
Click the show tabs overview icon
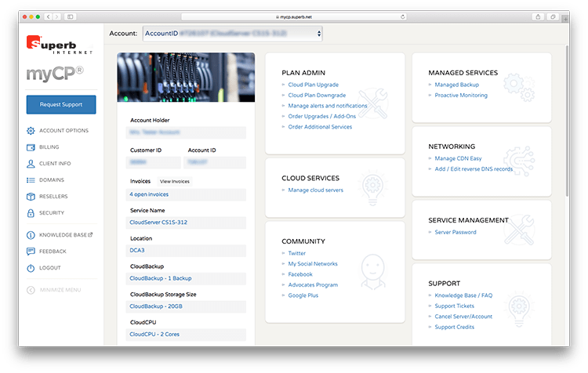pos(553,17)
